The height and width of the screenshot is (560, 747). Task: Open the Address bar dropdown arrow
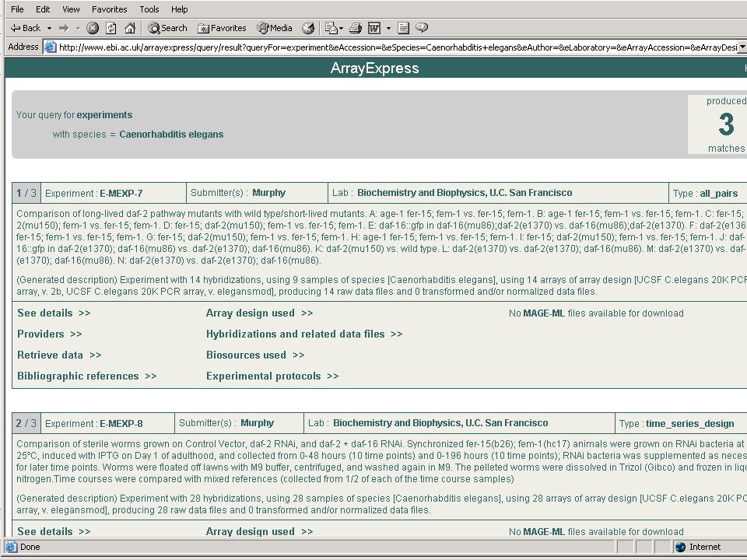pos(742,47)
